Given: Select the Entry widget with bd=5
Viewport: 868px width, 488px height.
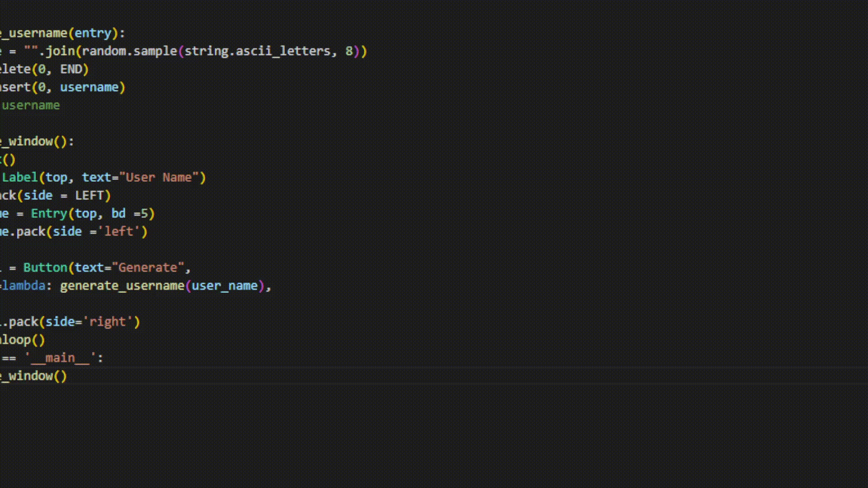Looking at the screenshot, I should coord(90,213).
